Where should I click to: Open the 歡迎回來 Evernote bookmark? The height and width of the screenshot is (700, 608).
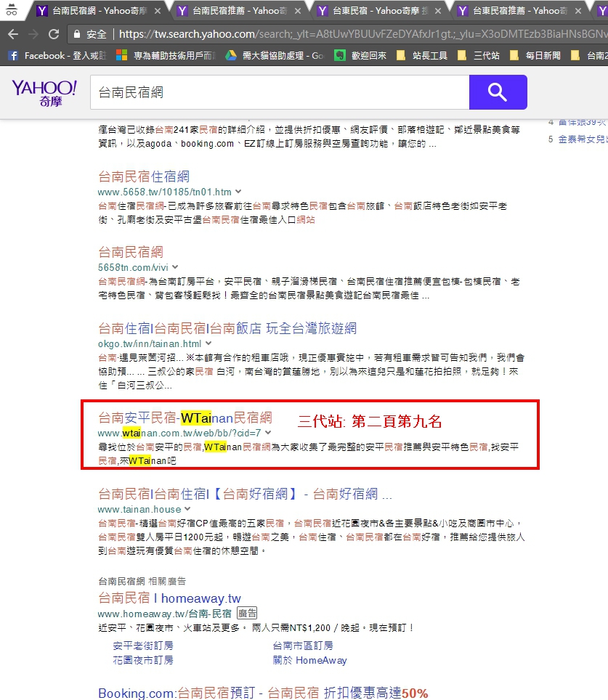pos(360,55)
